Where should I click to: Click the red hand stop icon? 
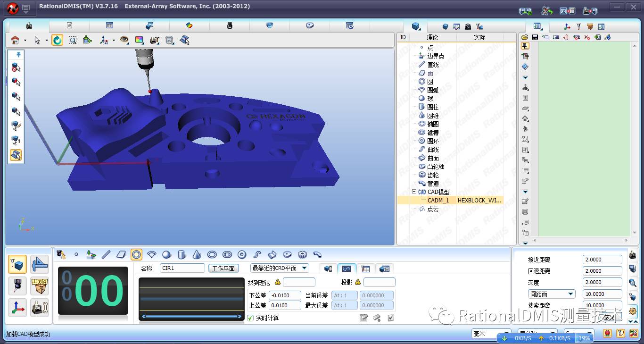(x=566, y=37)
